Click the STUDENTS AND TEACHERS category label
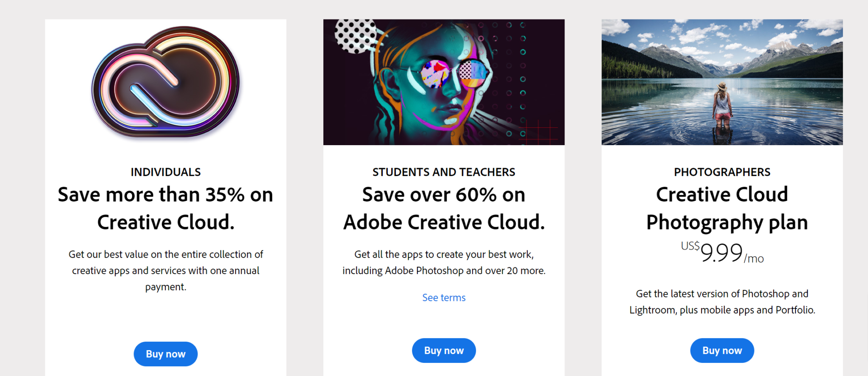The image size is (868, 376). (x=444, y=172)
